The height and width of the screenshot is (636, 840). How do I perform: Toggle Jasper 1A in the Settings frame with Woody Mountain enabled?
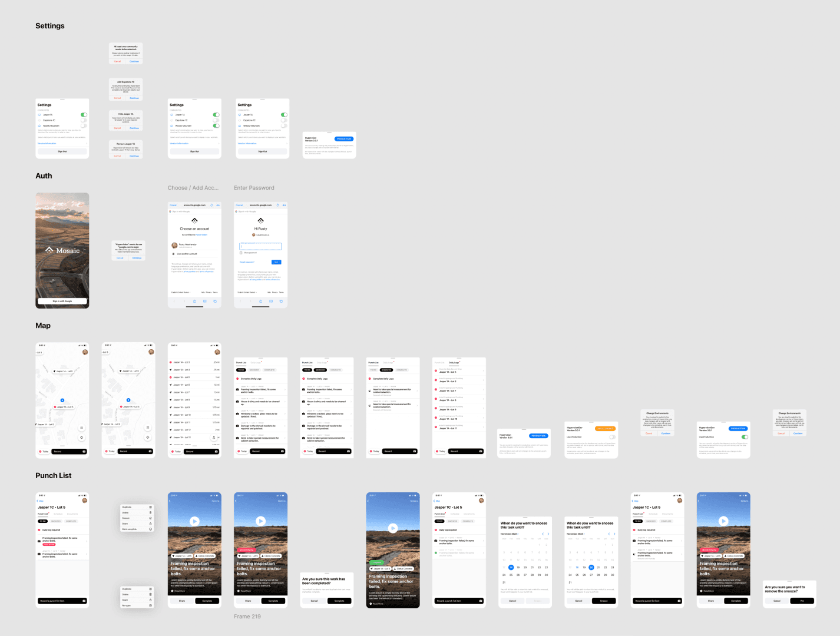point(216,115)
